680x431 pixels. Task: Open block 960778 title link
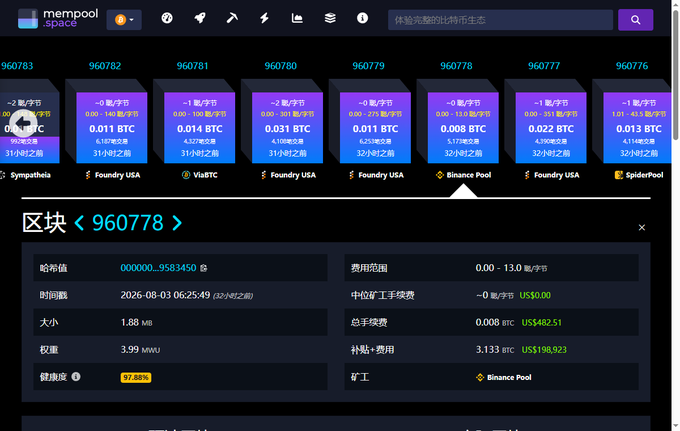tap(128, 223)
